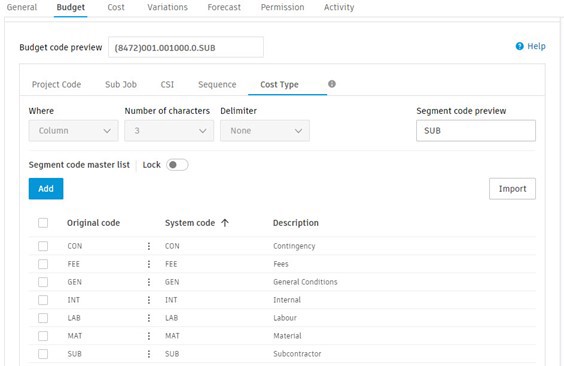Viewport: 564px width, 366px height.
Task: Check the select-all header checkbox
Action: [x=43, y=223]
